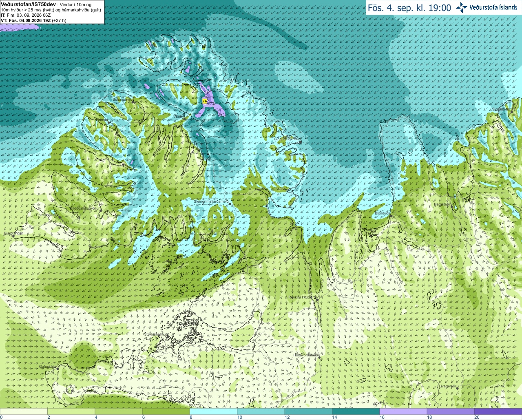Pick the green 6–8 legend swatch
This screenshot has width=522, height=420.
click(x=166, y=411)
